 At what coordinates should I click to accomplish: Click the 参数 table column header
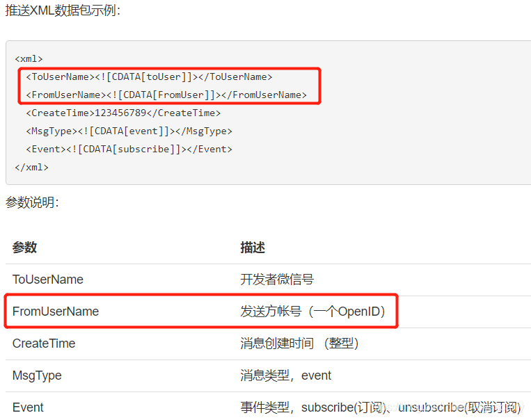(24, 248)
